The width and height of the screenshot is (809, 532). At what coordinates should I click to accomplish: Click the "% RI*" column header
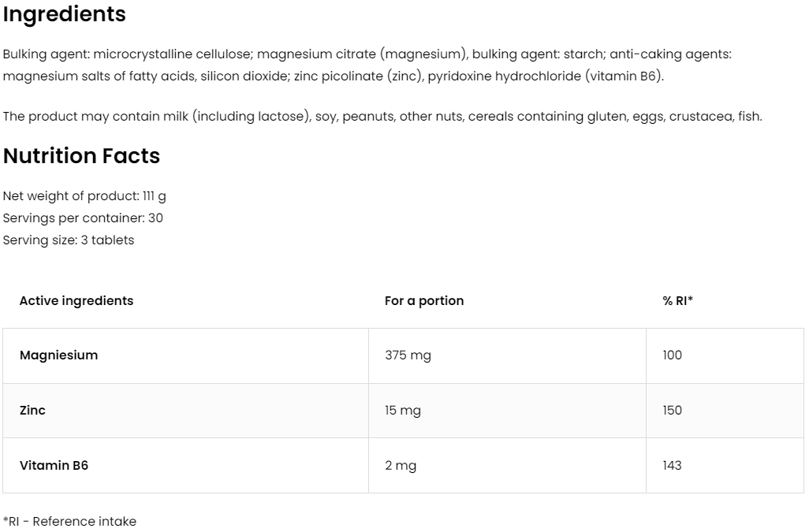pos(677,301)
